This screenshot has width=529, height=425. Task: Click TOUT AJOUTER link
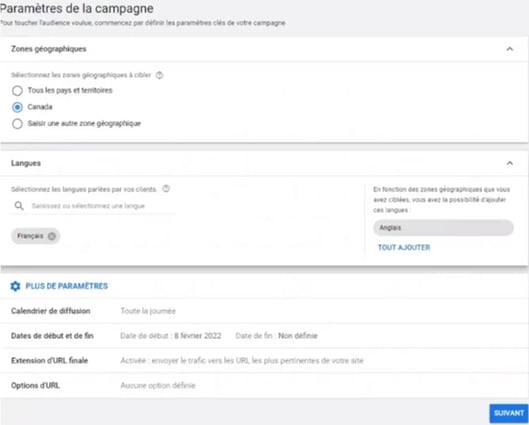point(404,248)
